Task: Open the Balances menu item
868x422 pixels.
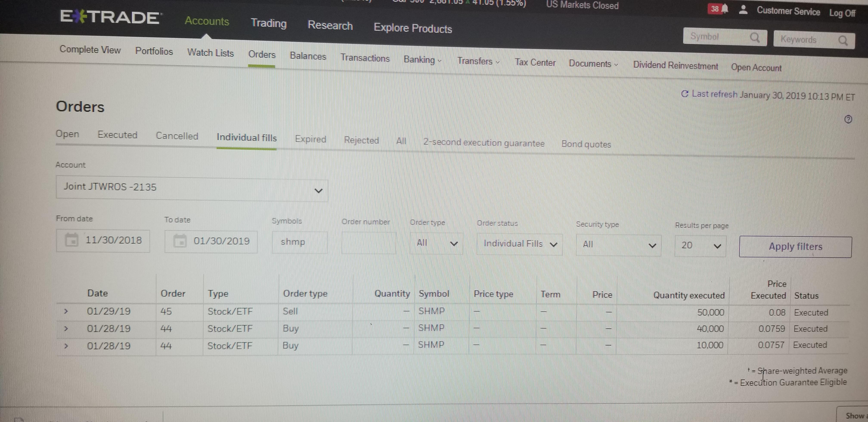Action: [x=308, y=56]
